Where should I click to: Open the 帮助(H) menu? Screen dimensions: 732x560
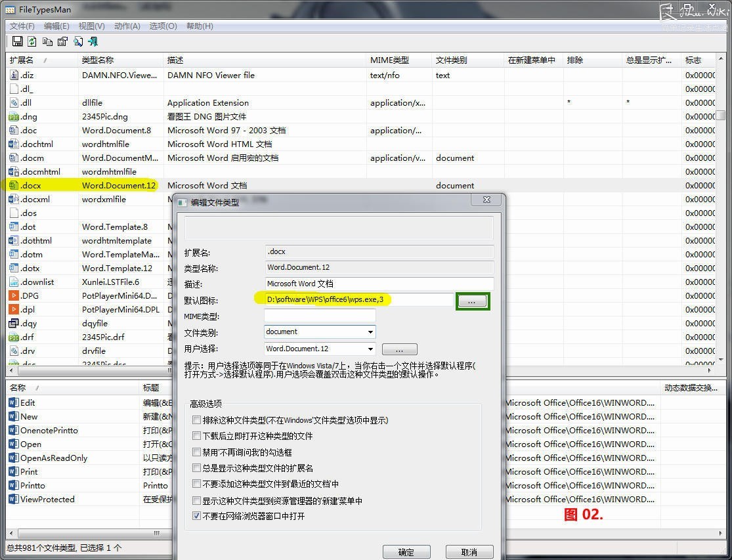pyautogui.click(x=200, y=26)
